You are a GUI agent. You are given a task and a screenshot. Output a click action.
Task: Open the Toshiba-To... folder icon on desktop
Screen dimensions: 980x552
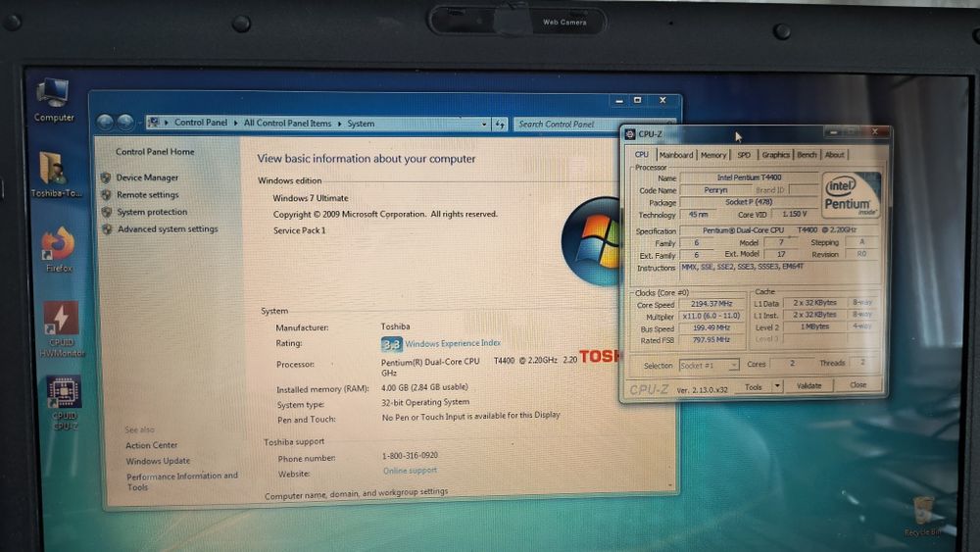pyautogui.click(x=55, y=175)
